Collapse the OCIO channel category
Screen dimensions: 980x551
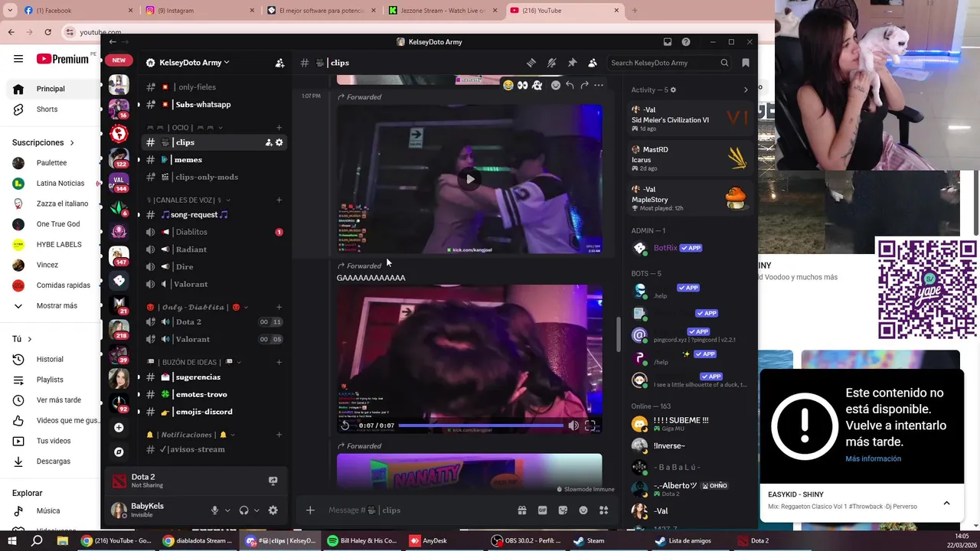tap(184, 128)
